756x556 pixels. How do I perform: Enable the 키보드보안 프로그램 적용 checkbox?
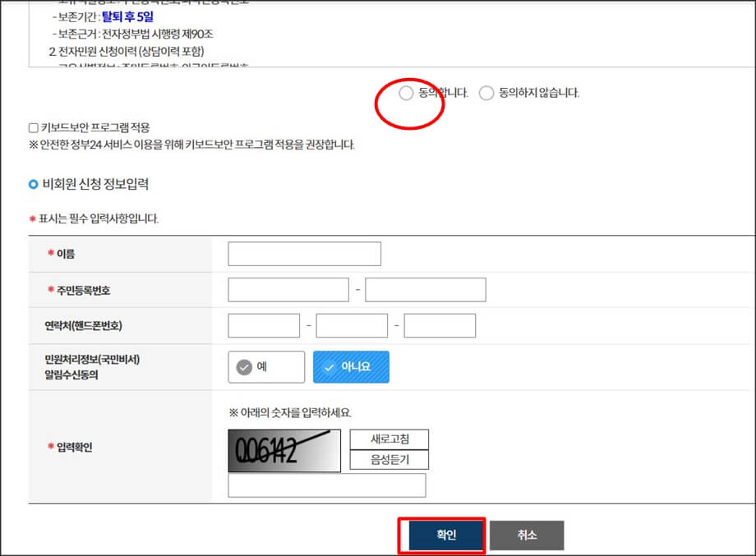[x=31, y=126]
